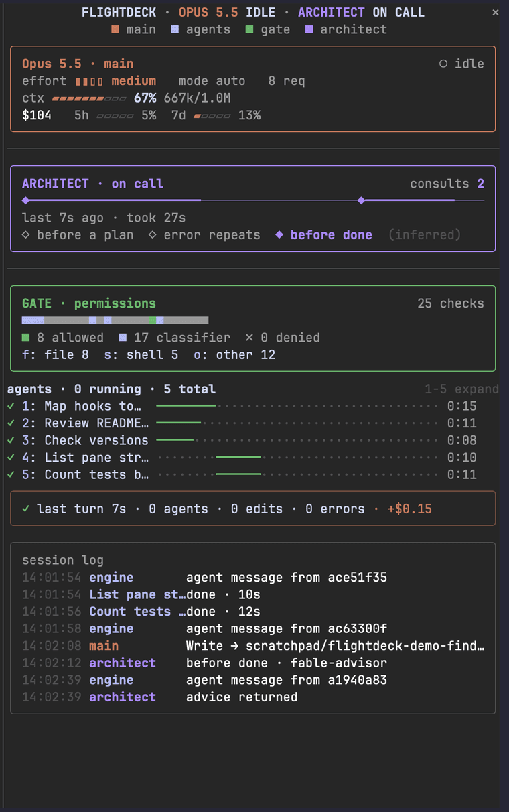Select the "o: other 12" filter

click(x=234, y=355)
